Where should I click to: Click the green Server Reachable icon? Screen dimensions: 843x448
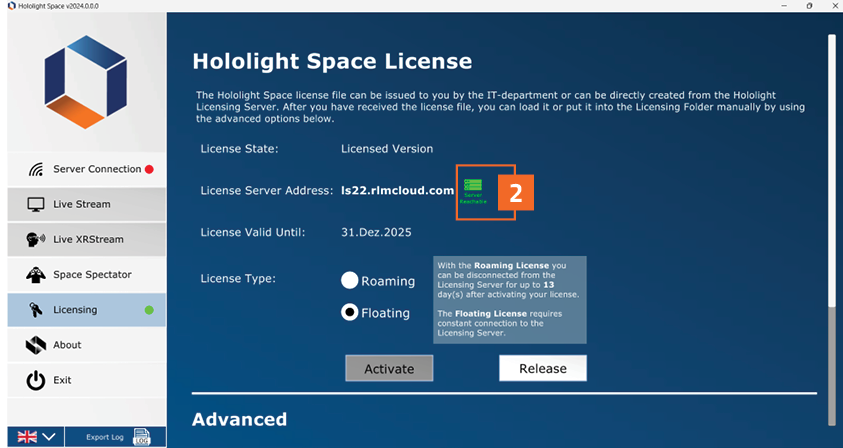[473, 192]
